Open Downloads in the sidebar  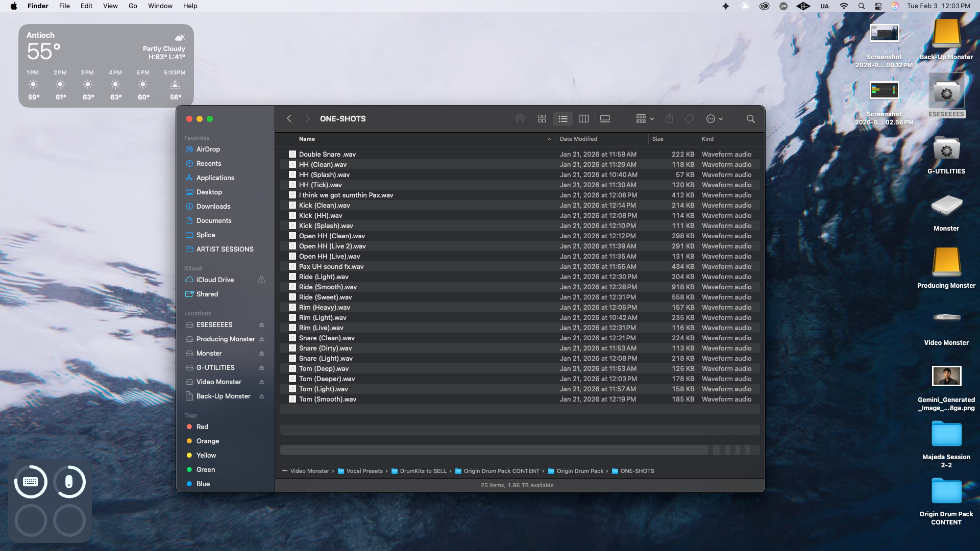tap(213, 207)
